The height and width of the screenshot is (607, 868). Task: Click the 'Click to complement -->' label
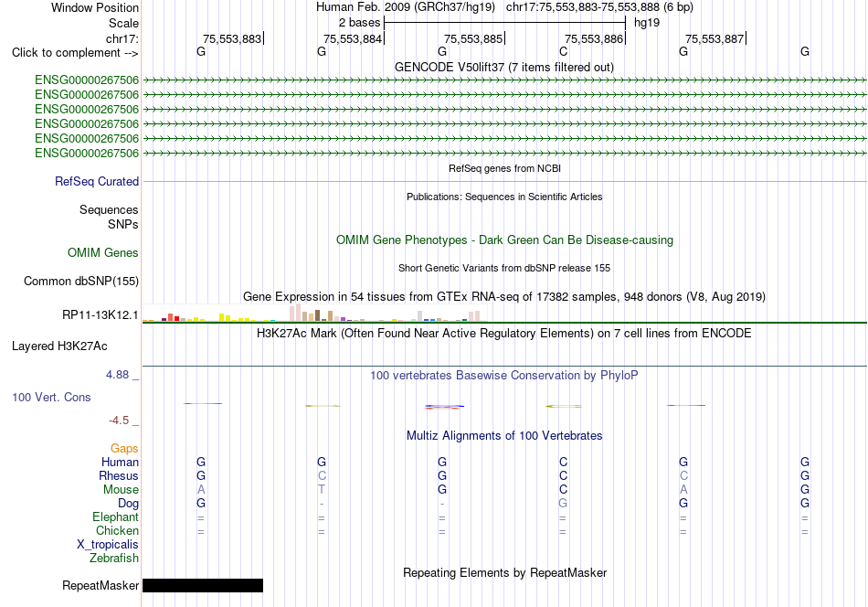[75, 53]
